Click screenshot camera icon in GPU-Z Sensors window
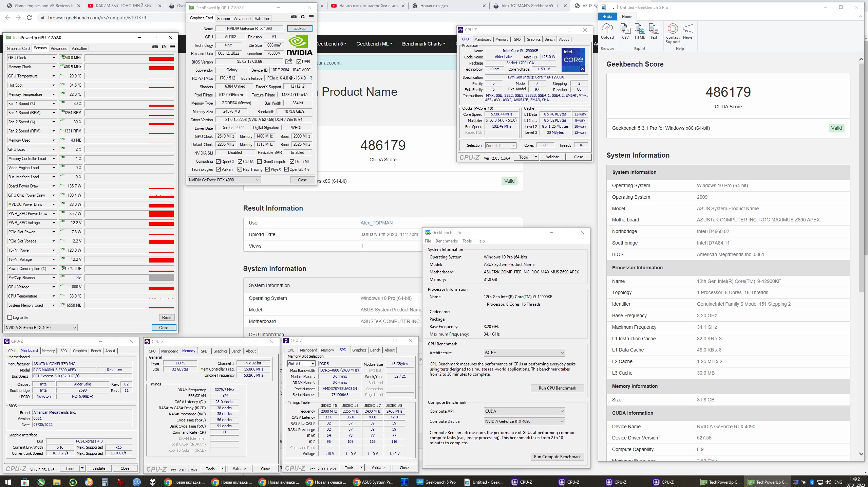Screen dimensions: 868x487 coord(155,47)
